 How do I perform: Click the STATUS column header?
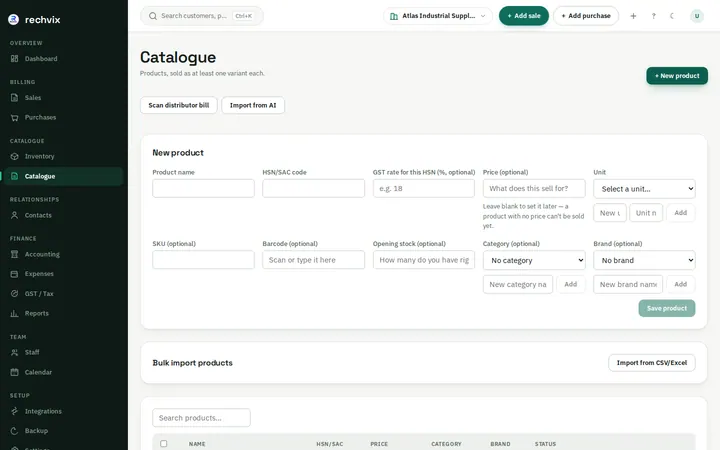coord(546,444)
